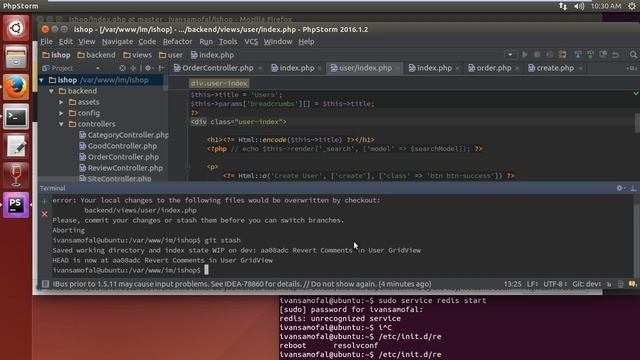Click scroll from source target icon
The height and width of the screenshot is (360, 640).
coord(122,68)
